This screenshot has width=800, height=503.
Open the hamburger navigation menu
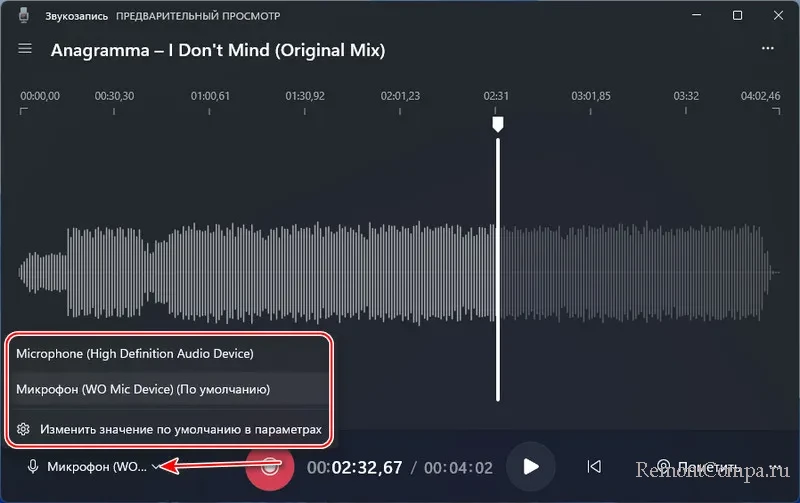(x=26, y=49)
